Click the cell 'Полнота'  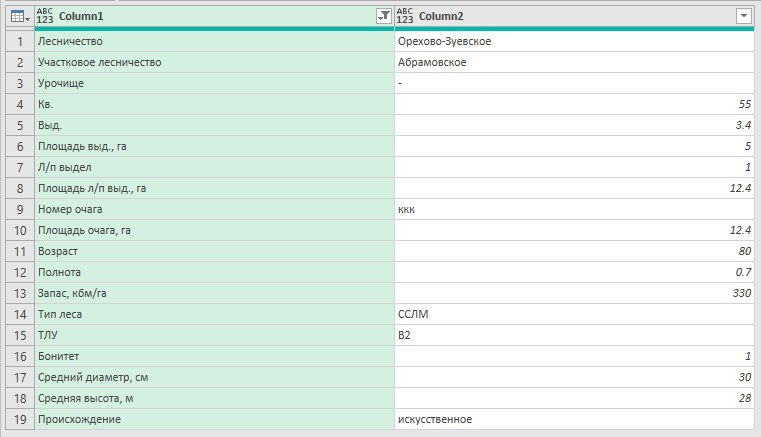pos(215,272)
